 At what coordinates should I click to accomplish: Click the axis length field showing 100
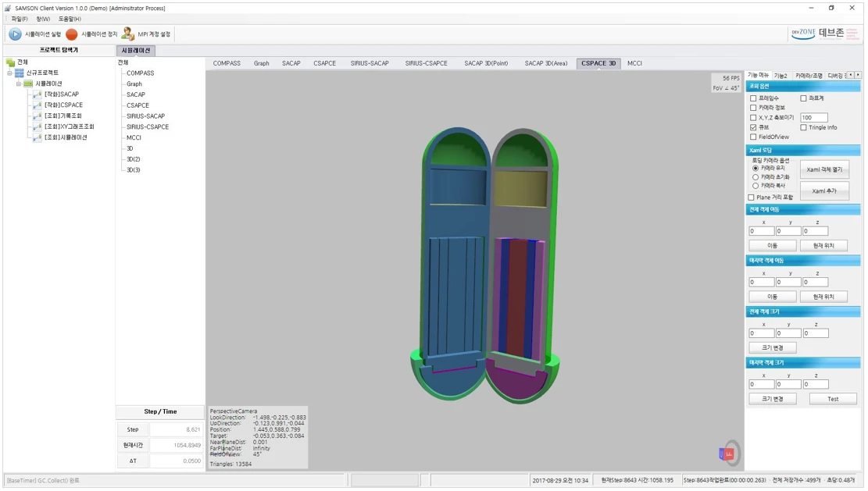814,118
